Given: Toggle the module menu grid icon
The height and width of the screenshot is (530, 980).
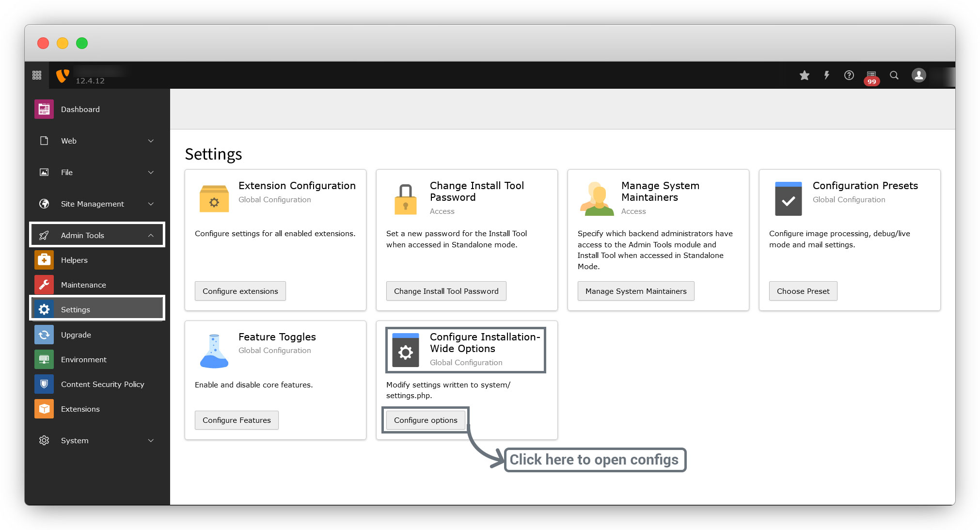Looking at the screenshot, I should tap(37, 75).
